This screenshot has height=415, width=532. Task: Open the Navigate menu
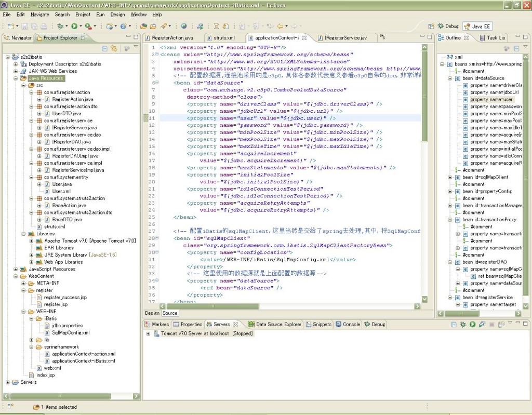[x=39, y=15]
